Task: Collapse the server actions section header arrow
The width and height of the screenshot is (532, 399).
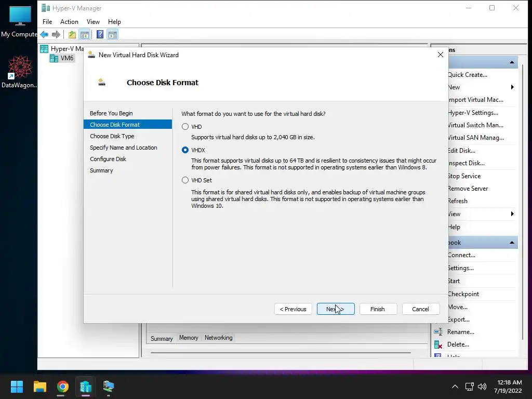Action: click(512, 62)
